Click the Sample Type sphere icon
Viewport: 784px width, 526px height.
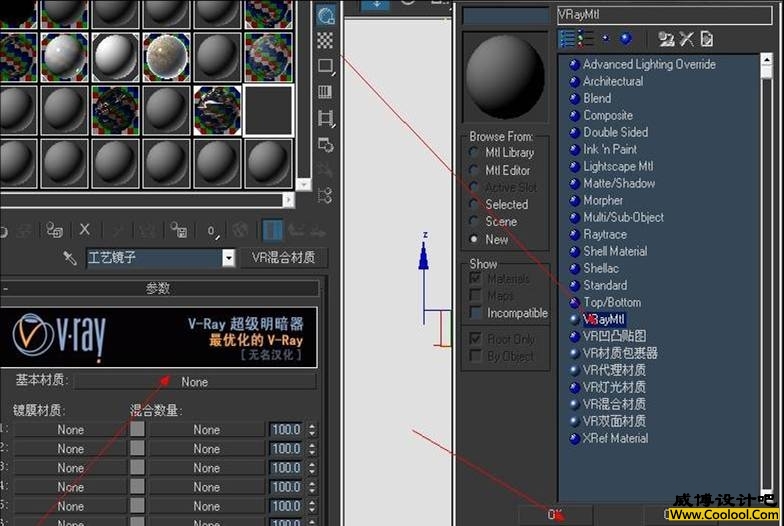pyautogui.click(x=325, y=15)
